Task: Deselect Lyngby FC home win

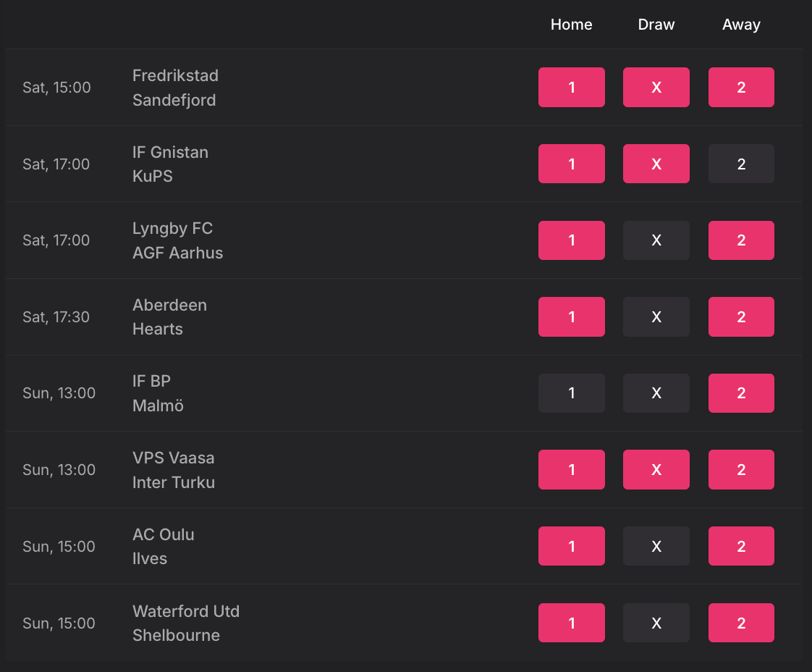Action: [x=571, y=240]
